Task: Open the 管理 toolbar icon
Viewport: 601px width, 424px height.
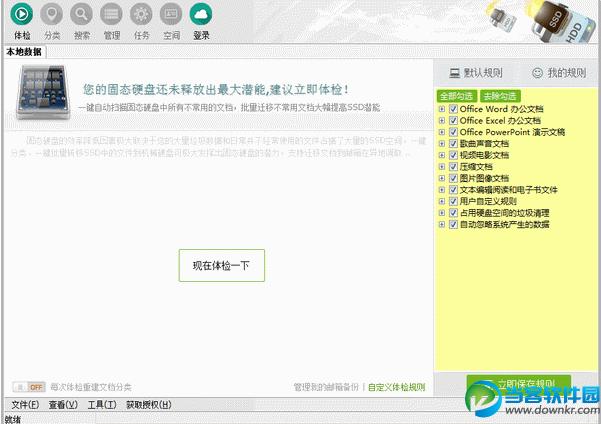Action: [111, 14]
